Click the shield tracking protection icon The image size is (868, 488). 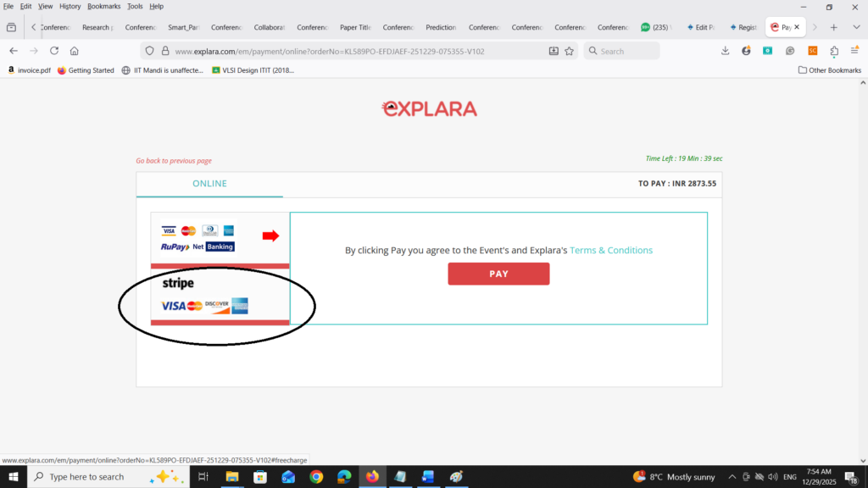tap(149, 51)
